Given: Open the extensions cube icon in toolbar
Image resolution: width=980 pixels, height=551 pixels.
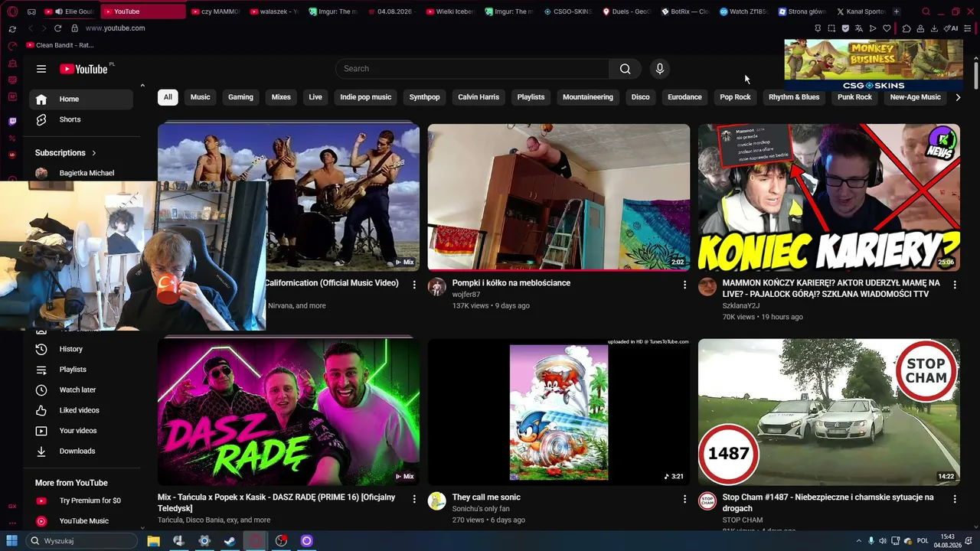Looking at the screenshot, I should pos(906,28).
